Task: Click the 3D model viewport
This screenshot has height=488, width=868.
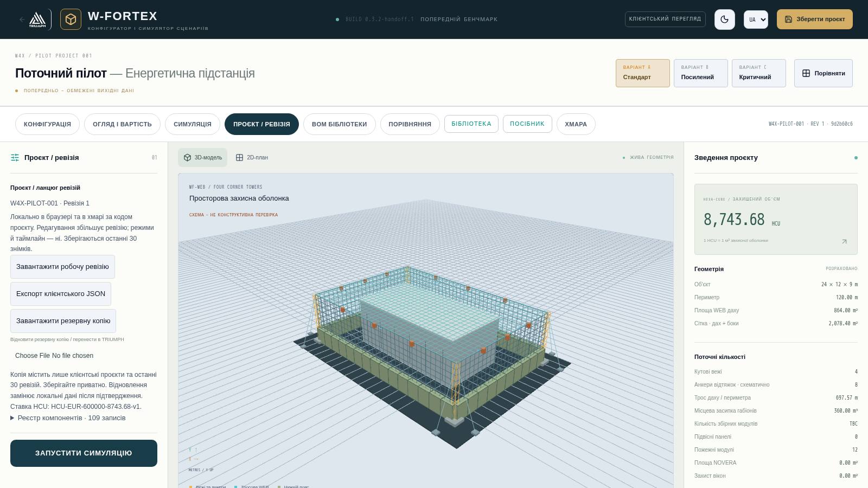Action: [x=426, y=331]
